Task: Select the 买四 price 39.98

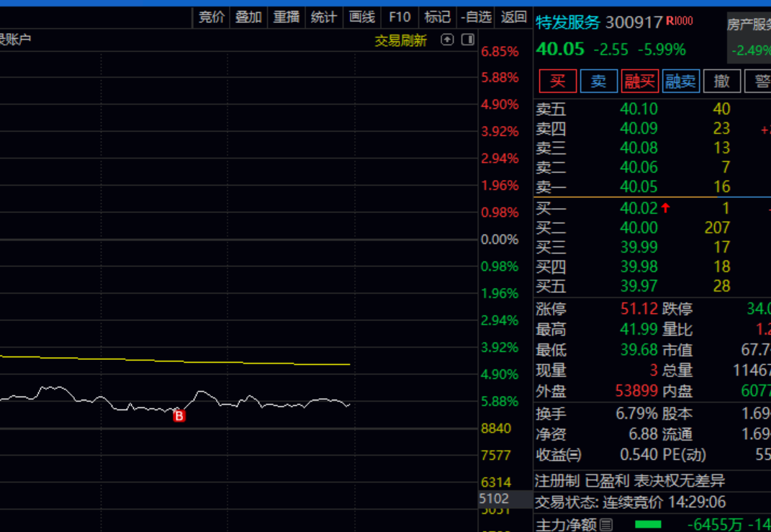Action: (x=639, y=266)
